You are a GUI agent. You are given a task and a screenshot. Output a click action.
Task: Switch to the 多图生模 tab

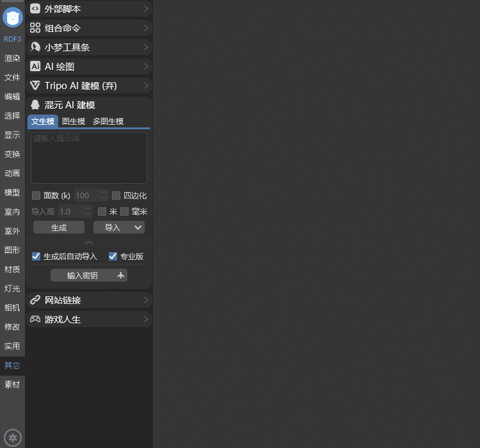[108, 122]
